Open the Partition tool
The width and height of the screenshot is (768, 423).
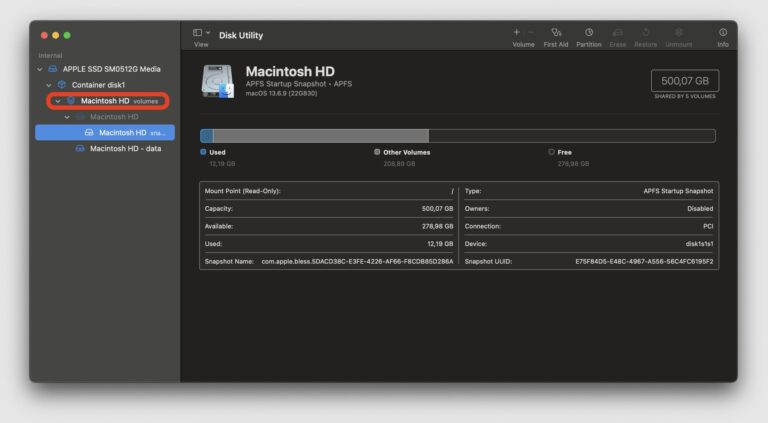tap(589, 32)
